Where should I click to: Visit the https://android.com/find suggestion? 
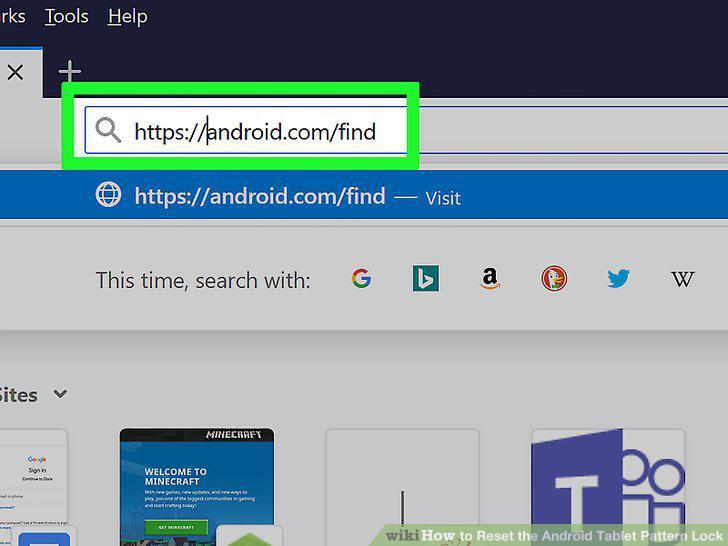(364, 195)
